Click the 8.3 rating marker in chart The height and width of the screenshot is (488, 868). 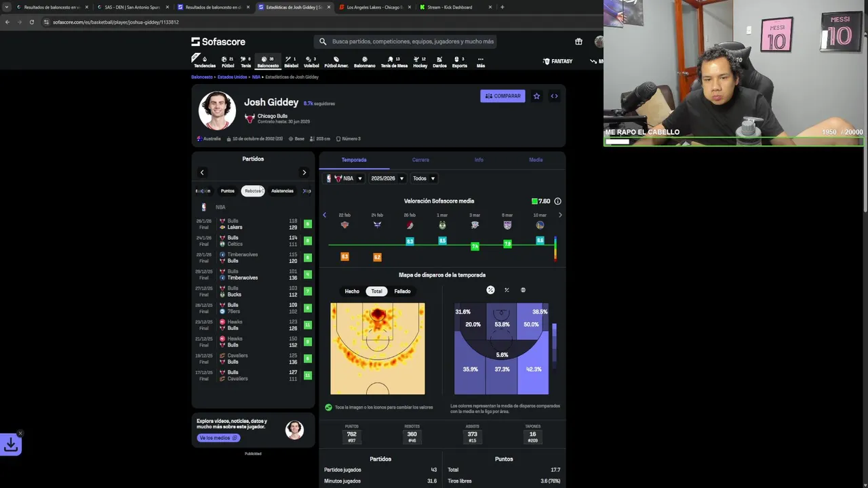tap(410, 241)
